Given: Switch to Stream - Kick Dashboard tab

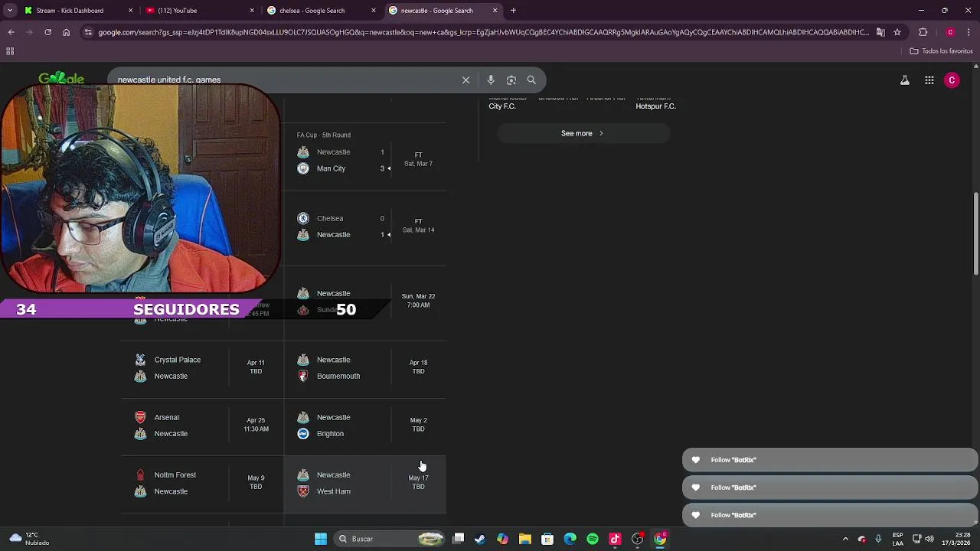Looking at the screenshot, I should (79, 10).
